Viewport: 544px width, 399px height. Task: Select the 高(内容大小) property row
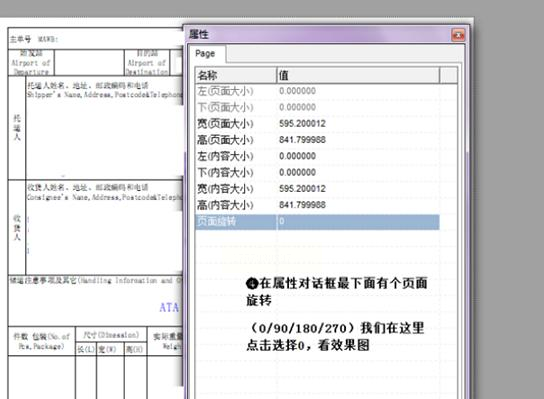click(317, 205)
